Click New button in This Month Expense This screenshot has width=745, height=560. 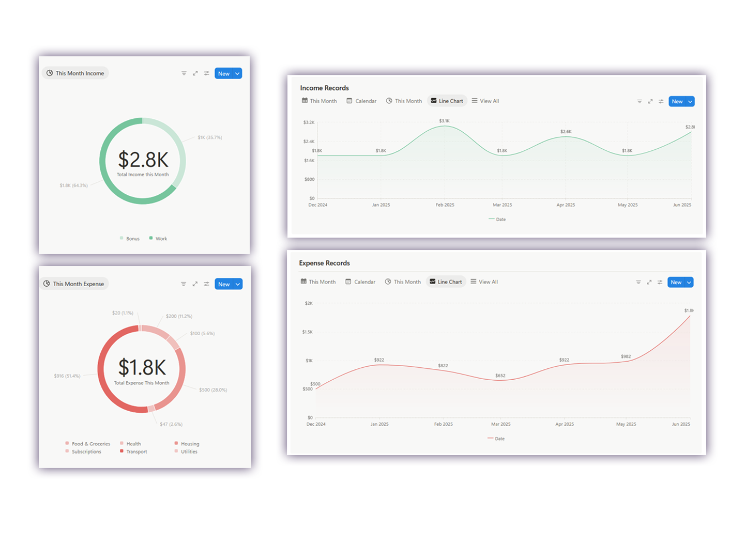pyautogui.click(x=223, y=284)
